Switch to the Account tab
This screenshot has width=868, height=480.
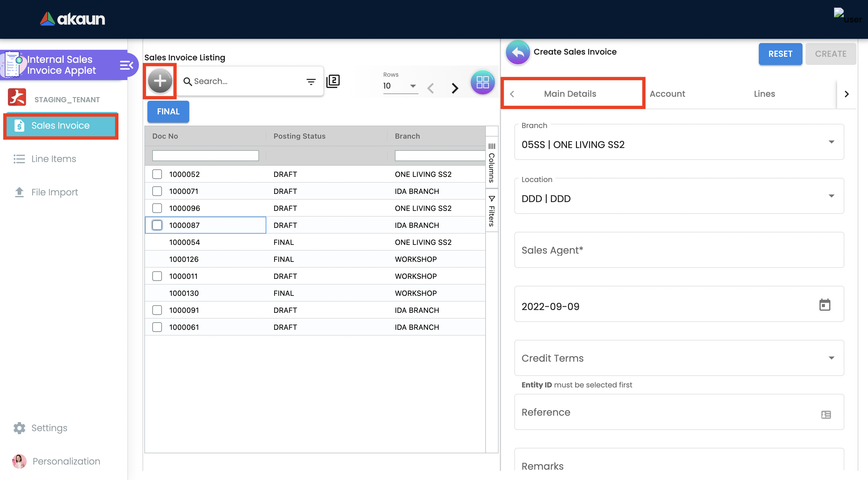point(667,94)
